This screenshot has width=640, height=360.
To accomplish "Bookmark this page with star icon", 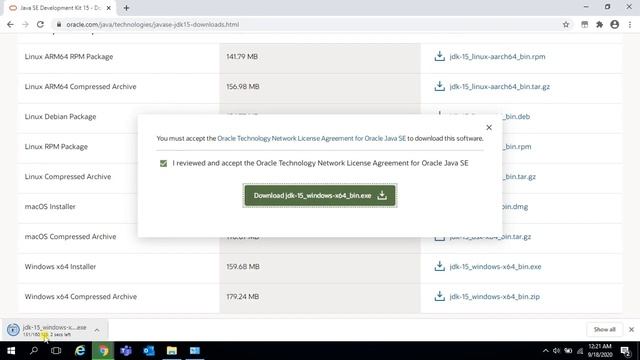I will (566, 24).
